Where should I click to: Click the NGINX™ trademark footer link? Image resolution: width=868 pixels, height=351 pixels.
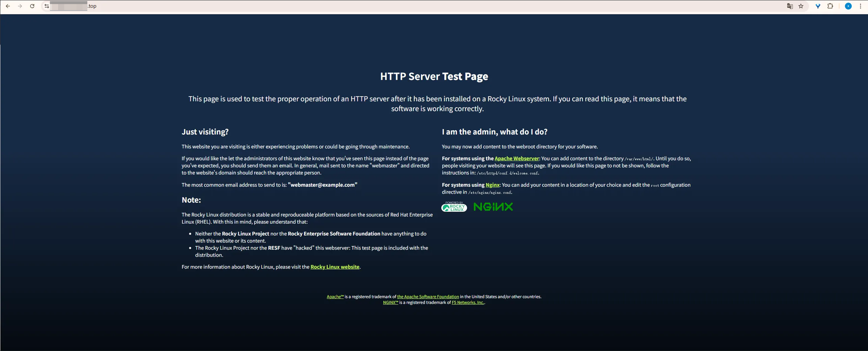[390, 302]
